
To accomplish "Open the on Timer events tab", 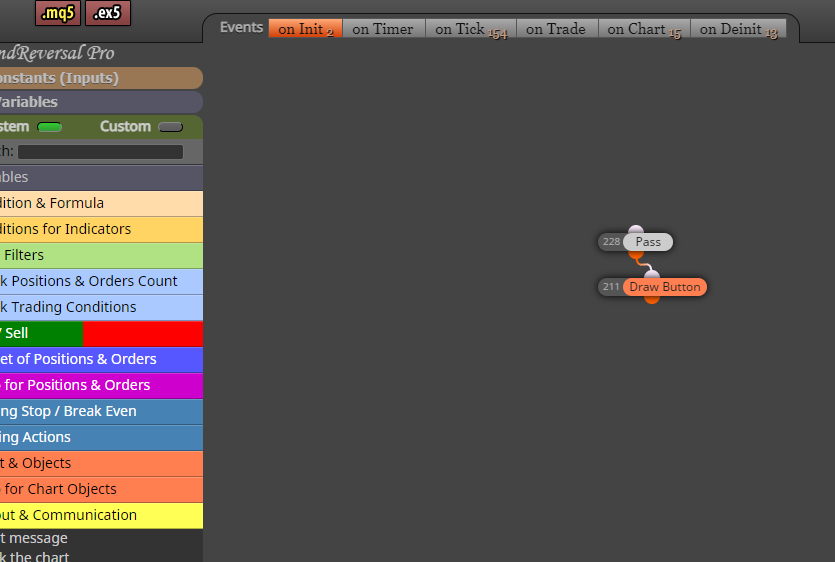I will (383, 29).
